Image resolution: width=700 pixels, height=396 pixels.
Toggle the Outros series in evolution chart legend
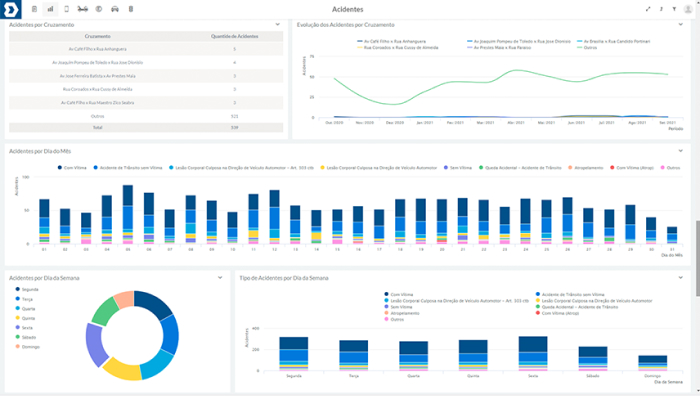pyautogui.click(x=588, y=48)
